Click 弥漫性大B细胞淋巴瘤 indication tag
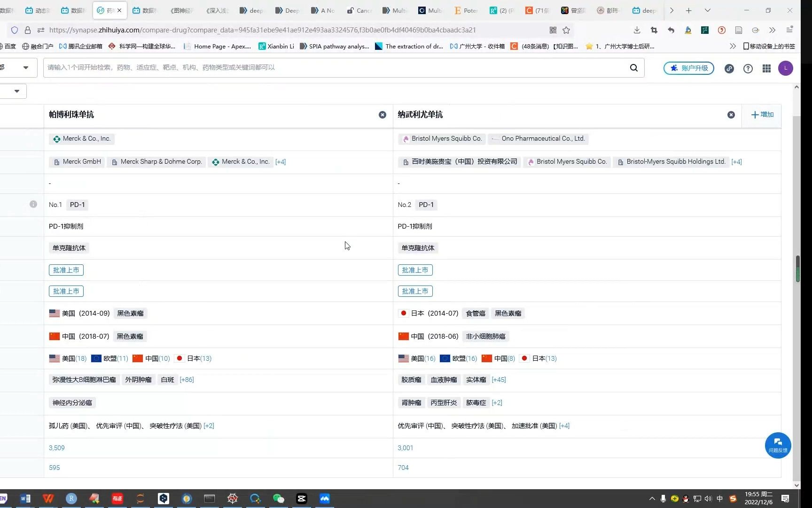 (84, 380)
